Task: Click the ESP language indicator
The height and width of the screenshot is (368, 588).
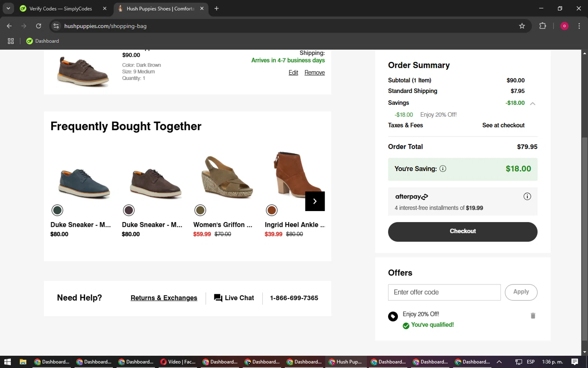Action: pyautogui.click(x=531, y=362)
